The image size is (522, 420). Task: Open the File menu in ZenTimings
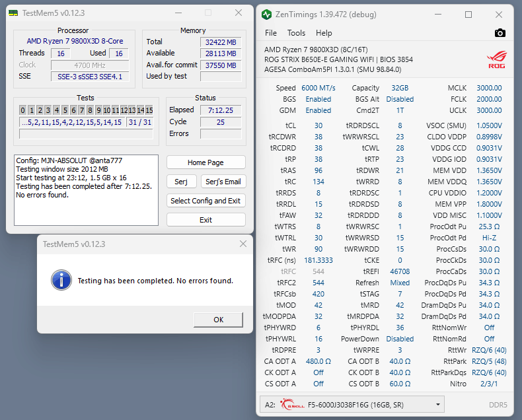[271, 33]
